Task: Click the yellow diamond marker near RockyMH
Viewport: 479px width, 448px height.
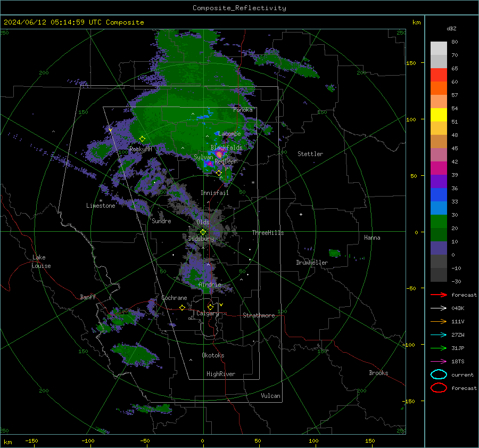Action: click(x=142, y=139)
